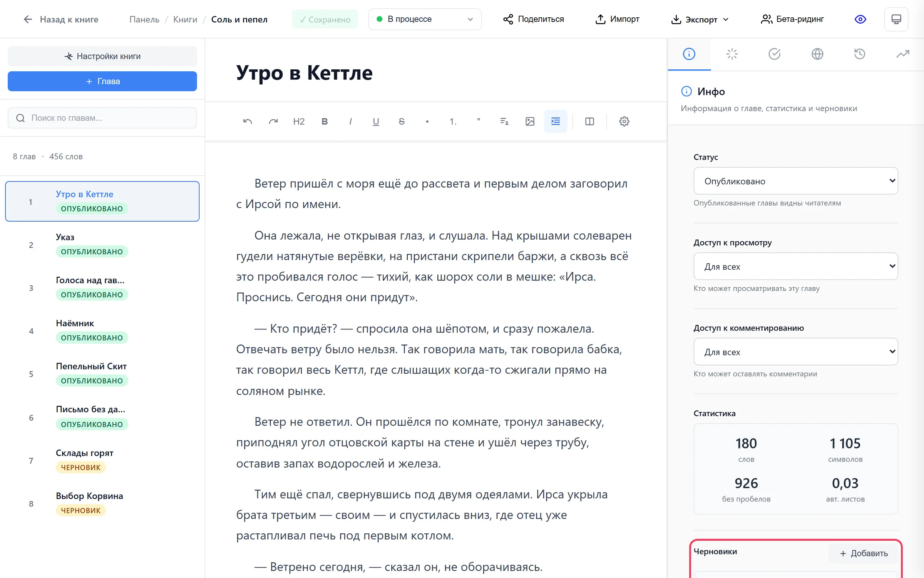Open the globe tab in right panel
The image size is (924, 578).
(817, 54)
